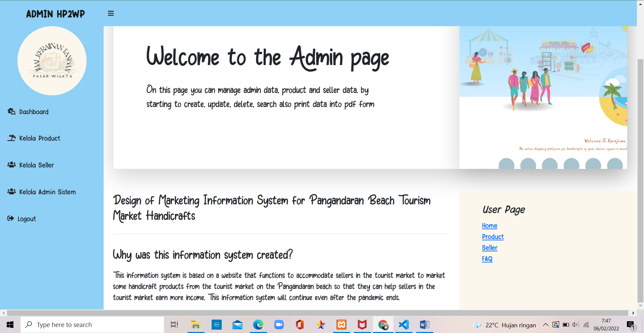This screenshot has height=333, width=644.
Task: Follow the Seller link under User Page
Action: [489, 248]
